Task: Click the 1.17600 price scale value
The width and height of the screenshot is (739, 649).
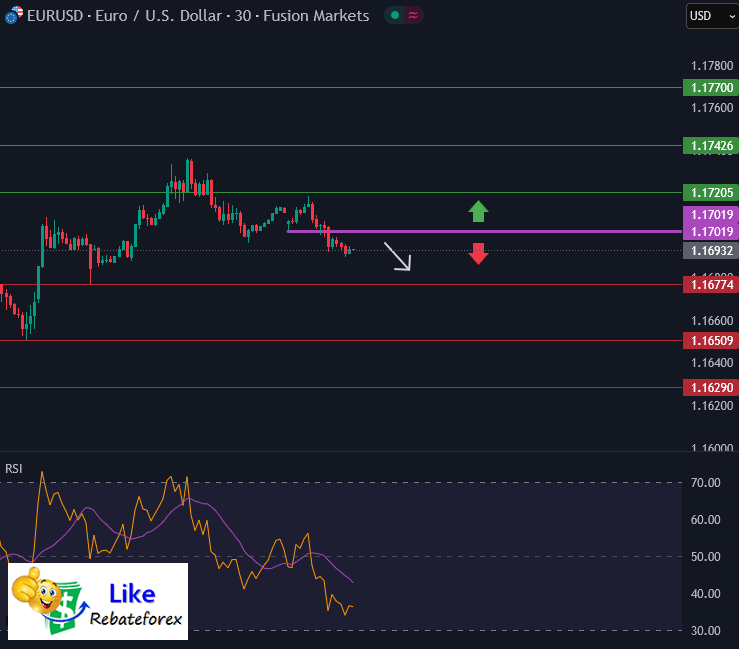Action: click(712, 108)
